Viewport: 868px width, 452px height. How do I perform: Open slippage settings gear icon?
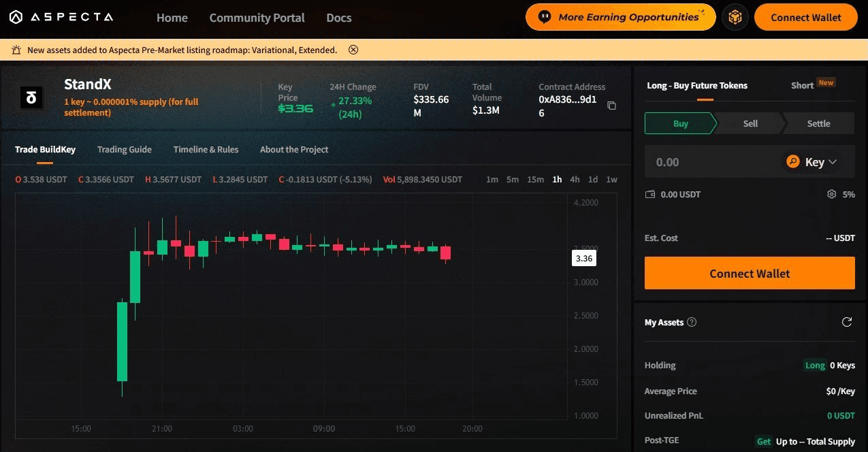point(831,195)
